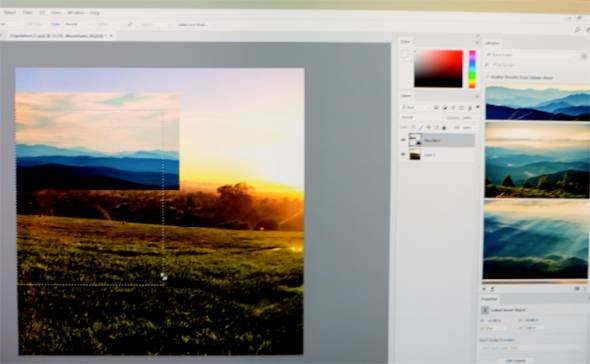Click the top blue mountains library image
This screenshot has height=364, width=590.
click(x=538, y=102)
